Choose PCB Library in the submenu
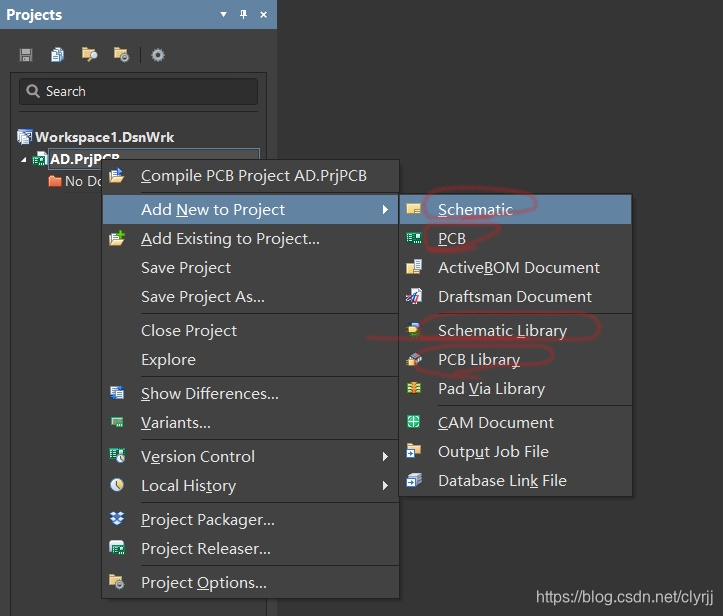Image resolution: width=723 pixels, height=616 pixels. [478, 360]
